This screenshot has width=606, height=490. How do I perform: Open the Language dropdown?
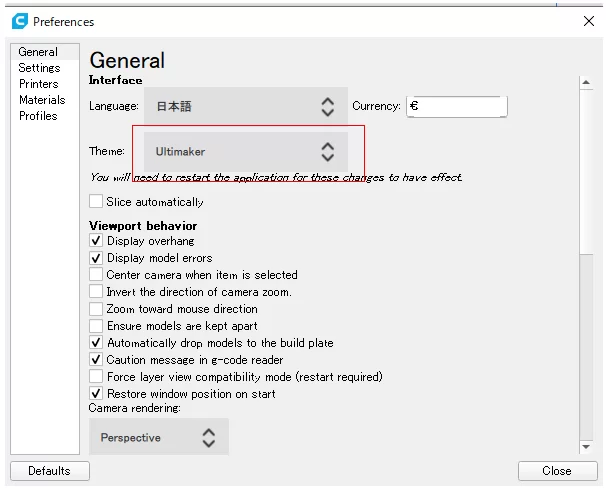(x=246, y=106)
